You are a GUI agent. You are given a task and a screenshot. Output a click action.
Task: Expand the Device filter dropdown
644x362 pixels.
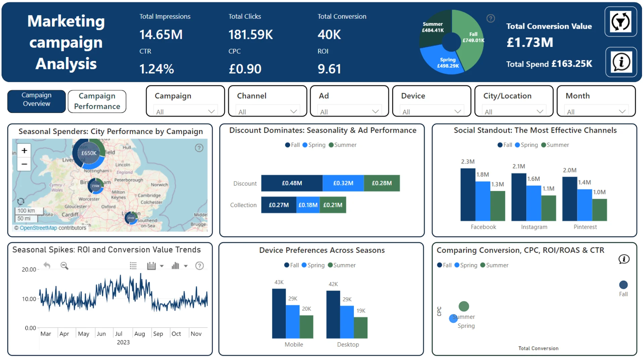coord(432,111)
